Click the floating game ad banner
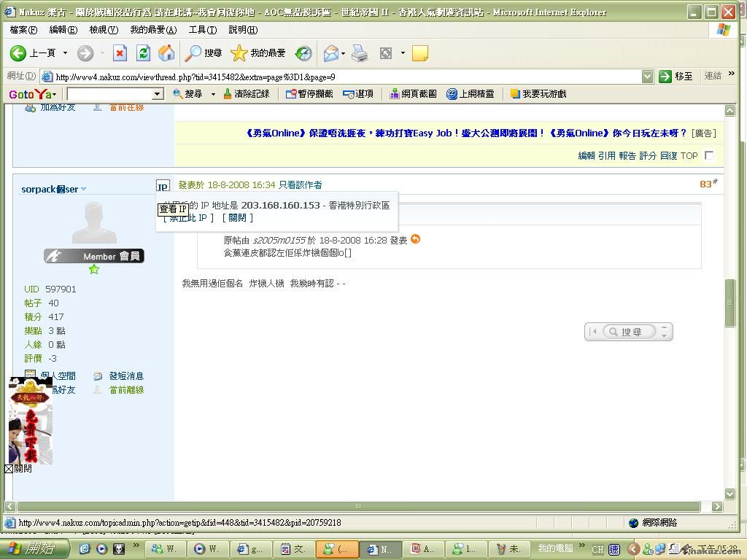This screenshot has height=560, width=747. [31, 421]
